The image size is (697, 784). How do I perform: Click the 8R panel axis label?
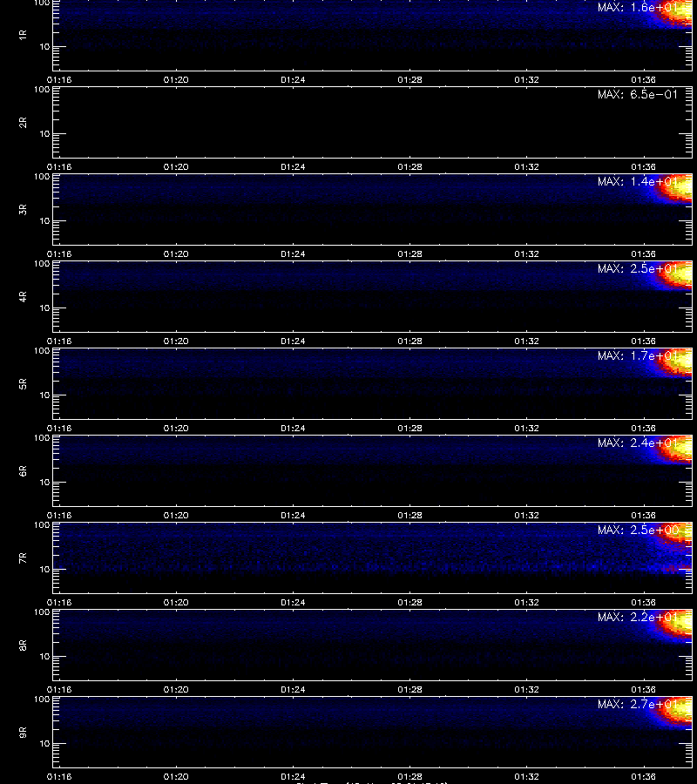(23, 645)
